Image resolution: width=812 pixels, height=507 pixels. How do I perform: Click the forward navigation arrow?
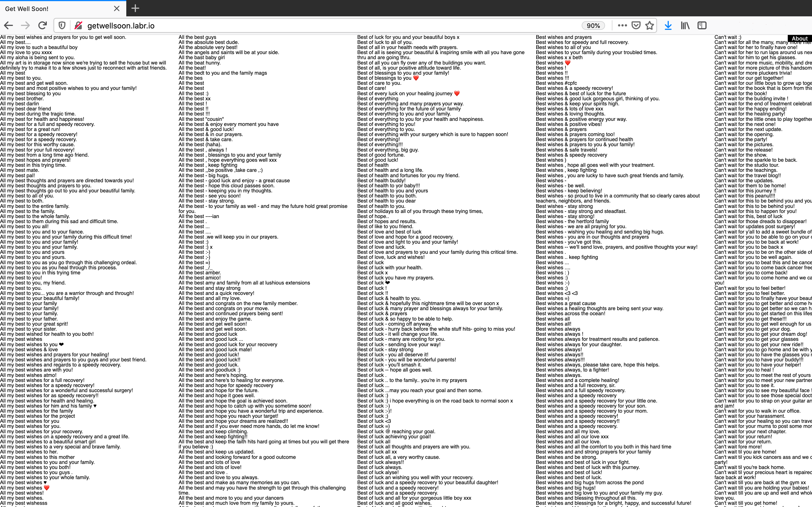click(25, 25)
